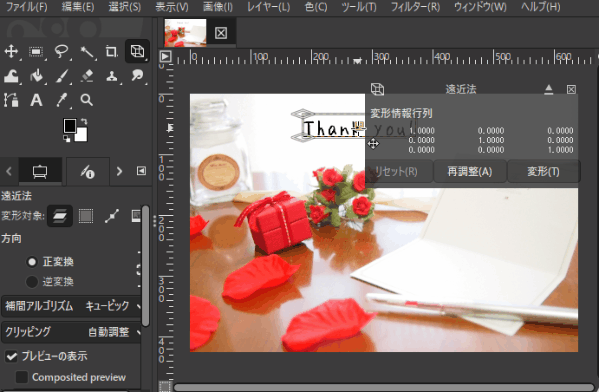Select the 逆変換 direction radio button
Screen dimensions: 599x392
(32, 282)
